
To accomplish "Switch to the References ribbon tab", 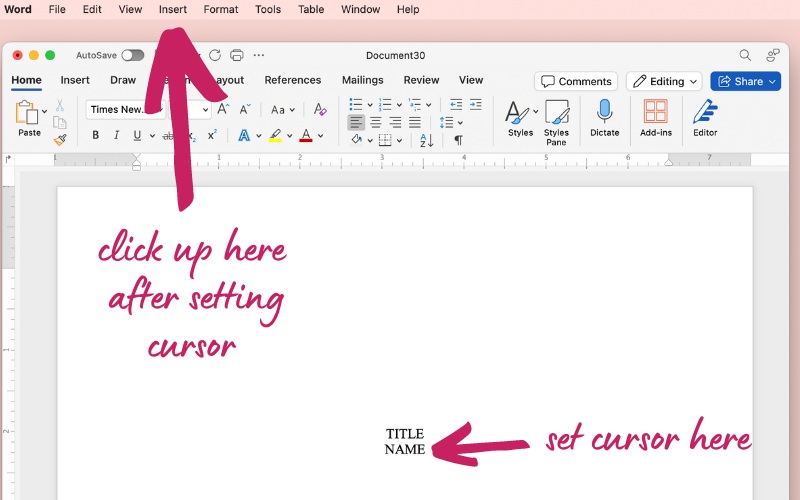I will 292,80.
